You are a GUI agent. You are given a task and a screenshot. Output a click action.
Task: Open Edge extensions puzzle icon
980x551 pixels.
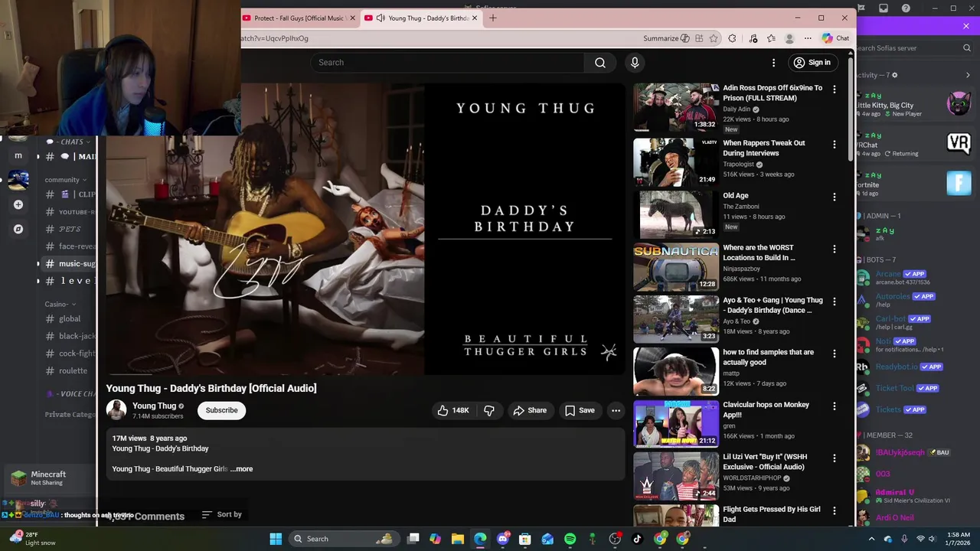point(732,38)
